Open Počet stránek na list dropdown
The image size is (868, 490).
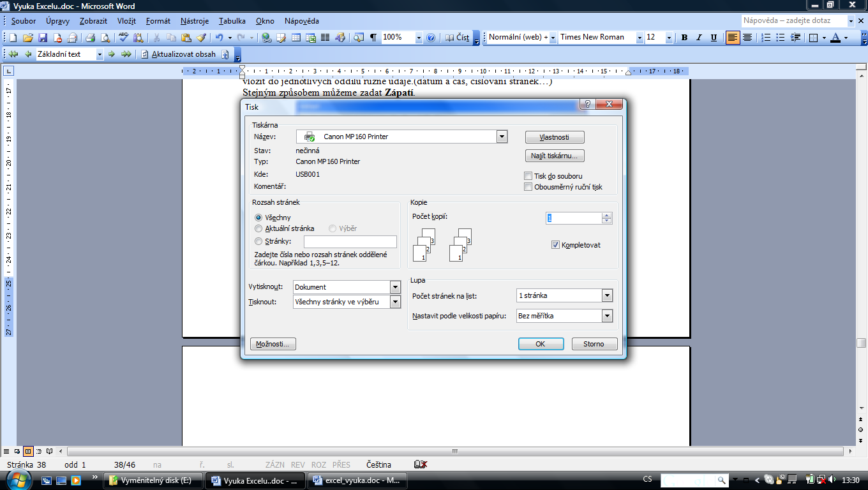click(x=607, y=295)
